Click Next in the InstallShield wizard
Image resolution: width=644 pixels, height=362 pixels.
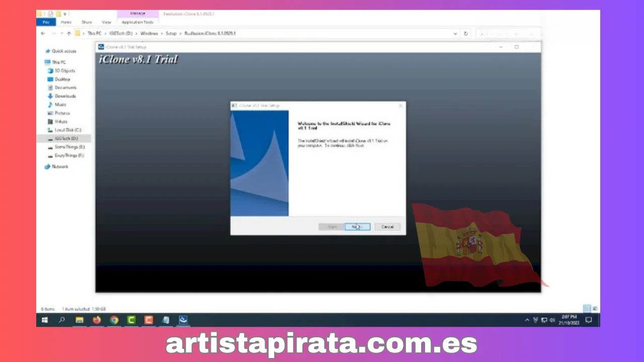coord(357,227)
